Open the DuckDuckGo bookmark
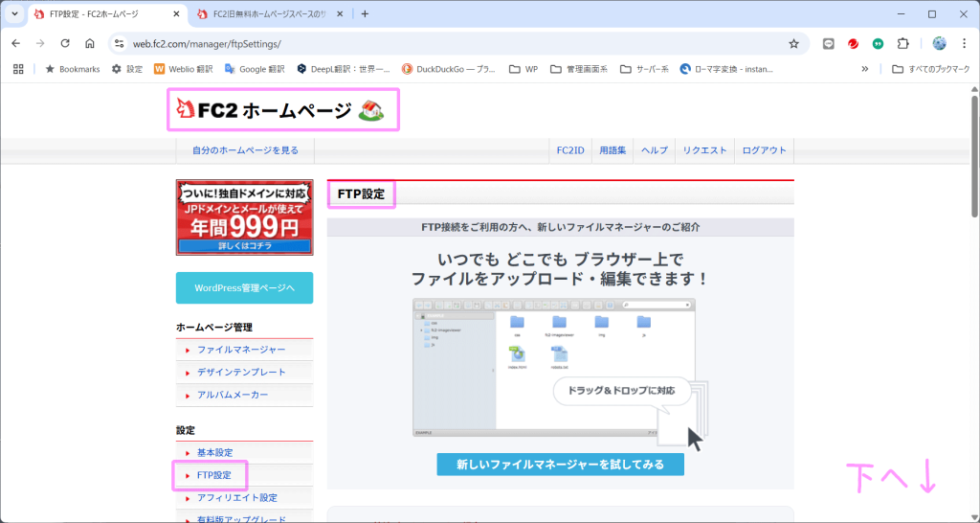This screenshot has width=980, height=523. [x=449, y=69]
